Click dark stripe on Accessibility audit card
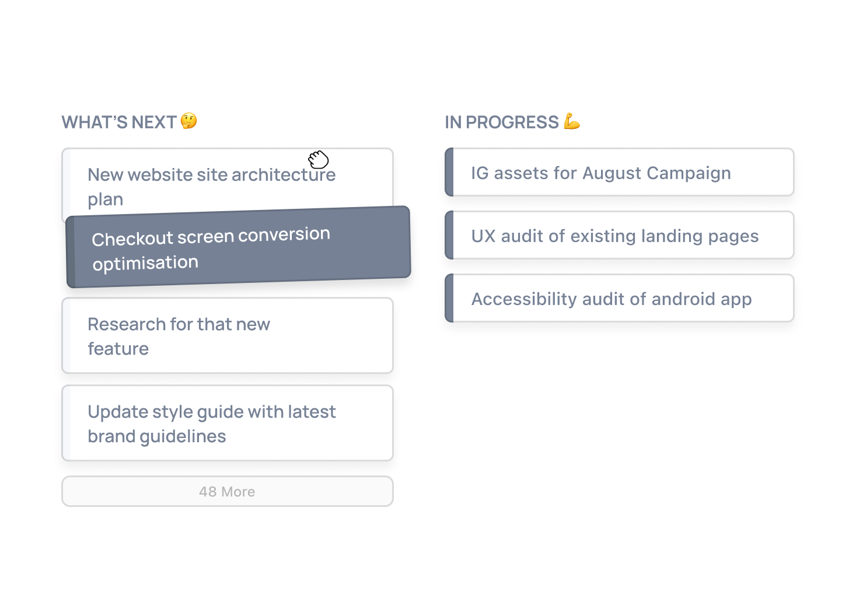The width and height of the screenshot is (856, 616). [x=449, y=298]
